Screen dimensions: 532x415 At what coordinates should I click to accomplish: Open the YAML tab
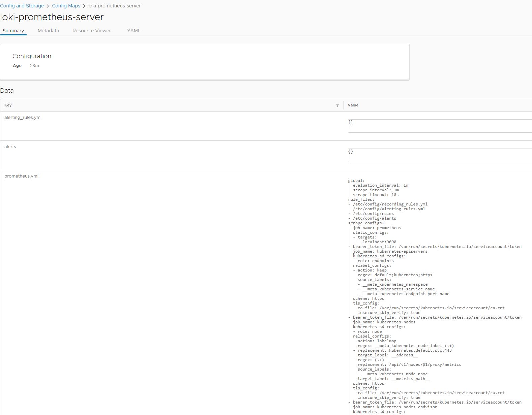pos(134,31)
